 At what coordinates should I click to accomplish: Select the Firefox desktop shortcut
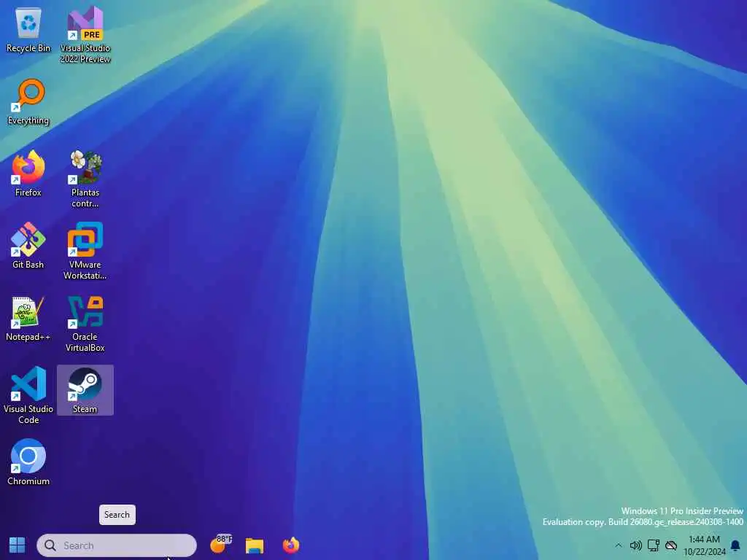point(28,174)
